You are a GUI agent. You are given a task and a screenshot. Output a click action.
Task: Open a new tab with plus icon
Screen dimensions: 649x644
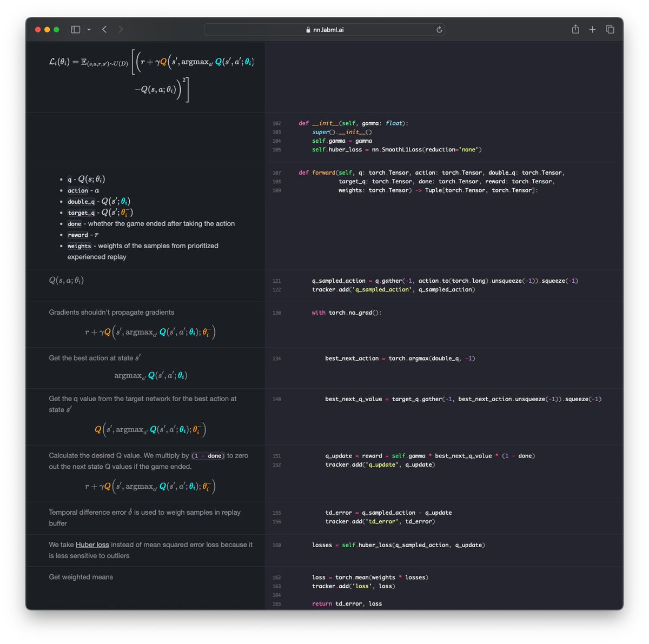click(x=592, y=29)
